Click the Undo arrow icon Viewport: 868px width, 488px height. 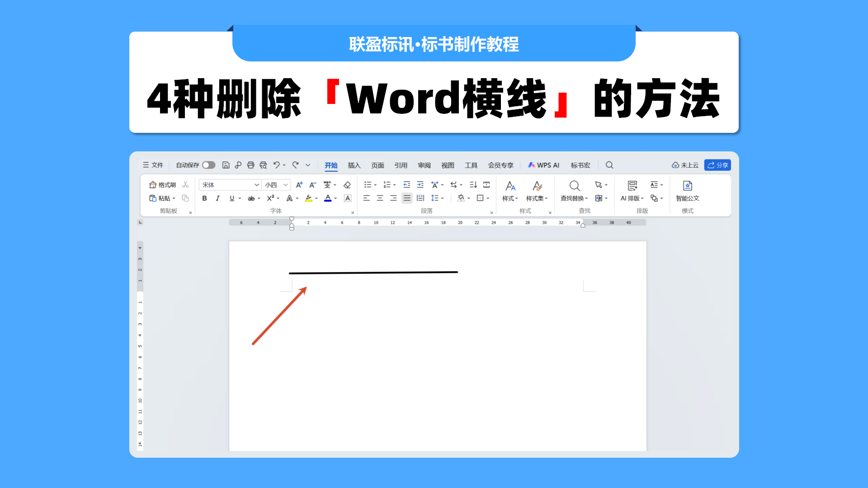tap(277, 165)
